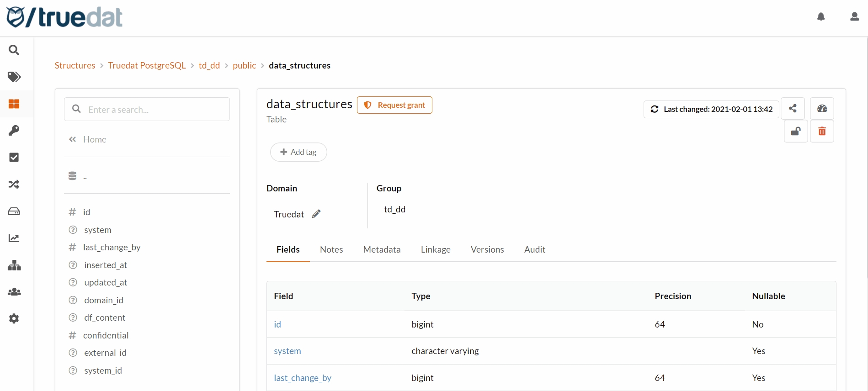868x391 pixels.
Task: Go up to parent structure (..)
Action: 85,176
